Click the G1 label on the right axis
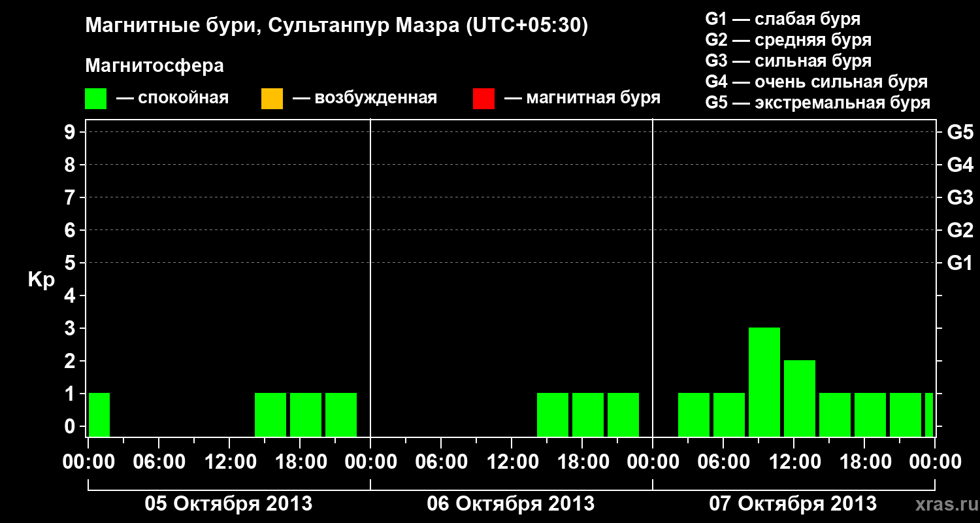This screenshot has height=523, width=980. pyautogui.click(x=960, y=263)
